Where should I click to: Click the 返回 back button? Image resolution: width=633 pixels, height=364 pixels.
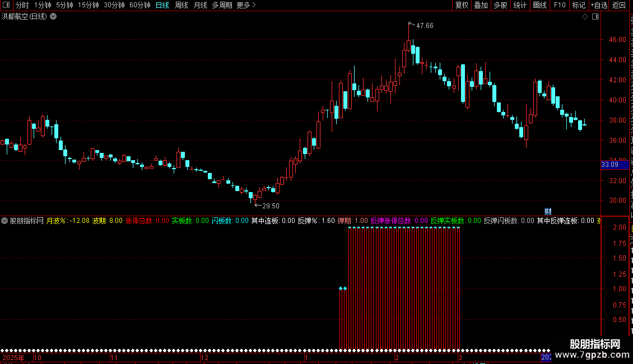click(619, 5)
